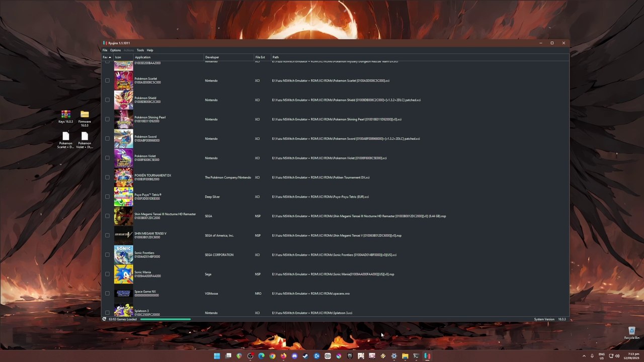The image size is (644, 362).
Task: Open the Help menu
Action: (150, 50)
